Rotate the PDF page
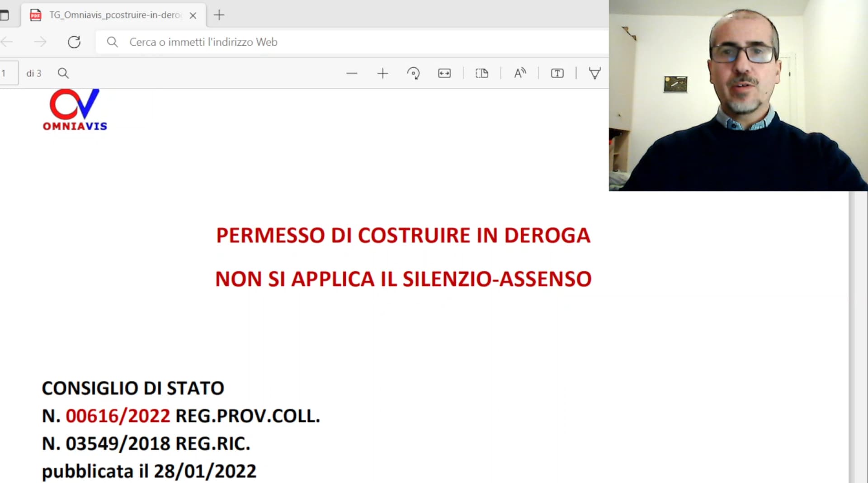This screenshot has width=868, height=483. 413,73
